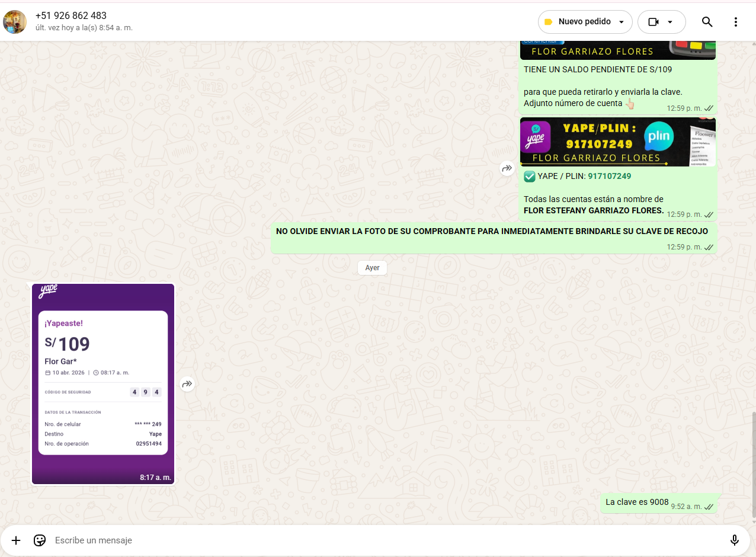Start recording with the microphone icon
The image size is (756, 557).
tap(735, 540)
